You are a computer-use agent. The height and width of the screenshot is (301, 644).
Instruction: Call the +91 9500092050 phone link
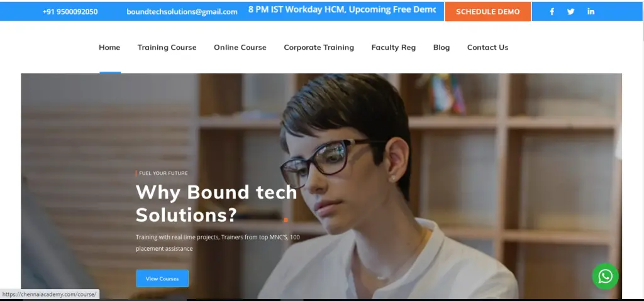point(70,12)
